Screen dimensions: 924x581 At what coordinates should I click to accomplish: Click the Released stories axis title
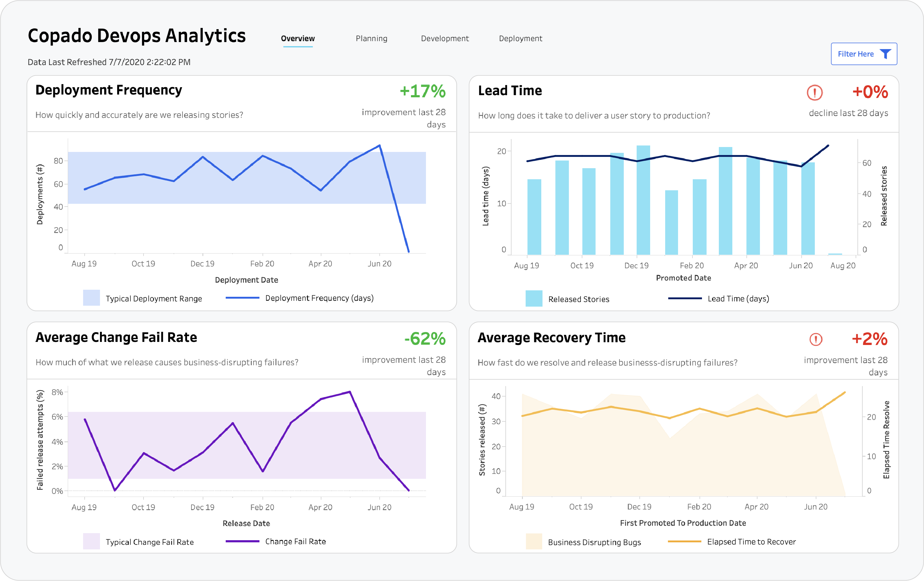(x=884, y=196)
